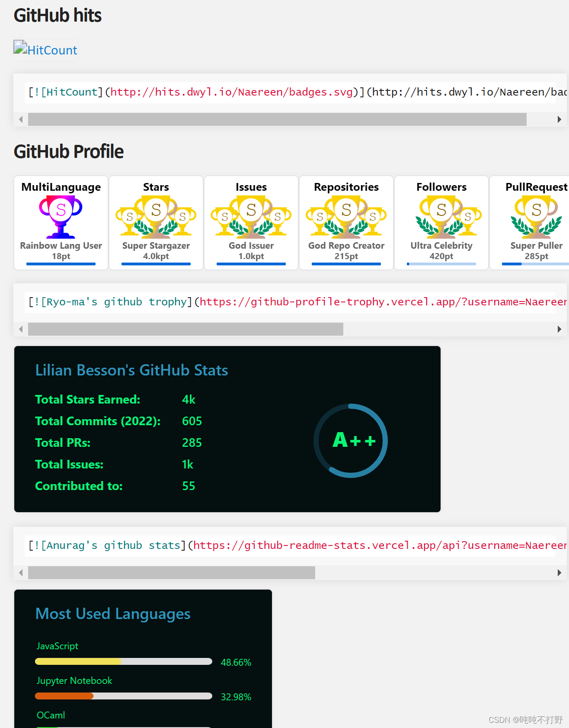Click the '605' commits value
This screenshot has height=728, width=569.
coord(192,421)
